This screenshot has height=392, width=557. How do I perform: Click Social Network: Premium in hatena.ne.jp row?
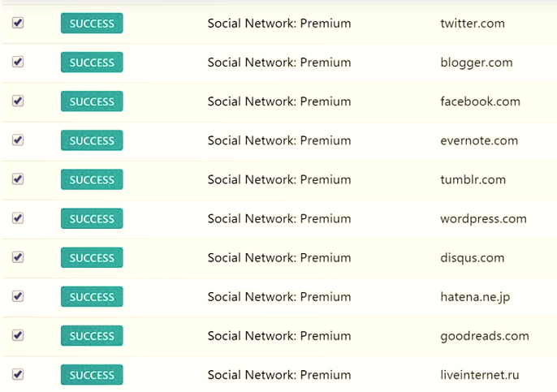point(279,297)
